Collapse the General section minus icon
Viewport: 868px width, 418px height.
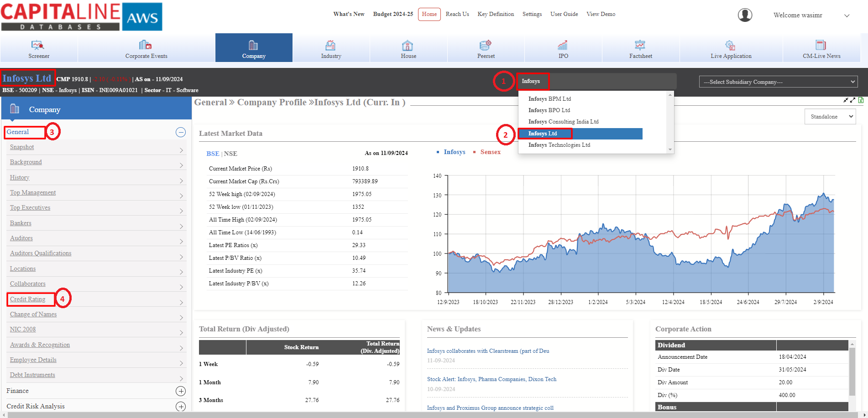click(x=181, y=132)
